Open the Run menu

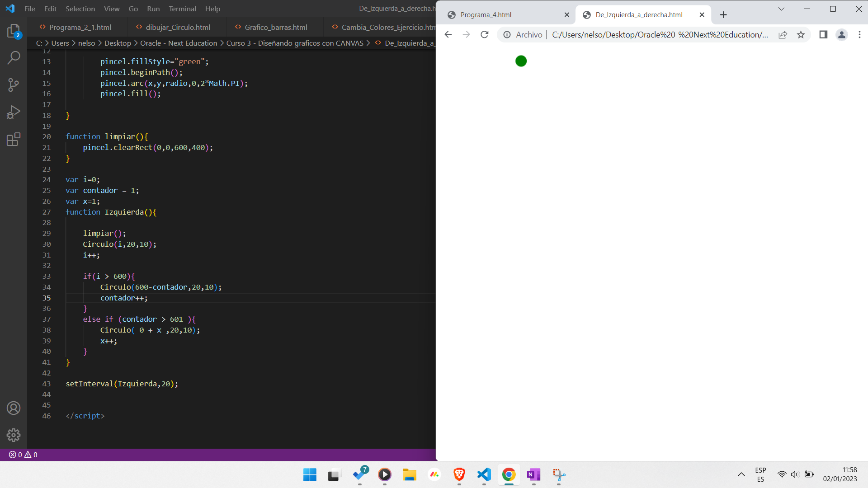153,9
